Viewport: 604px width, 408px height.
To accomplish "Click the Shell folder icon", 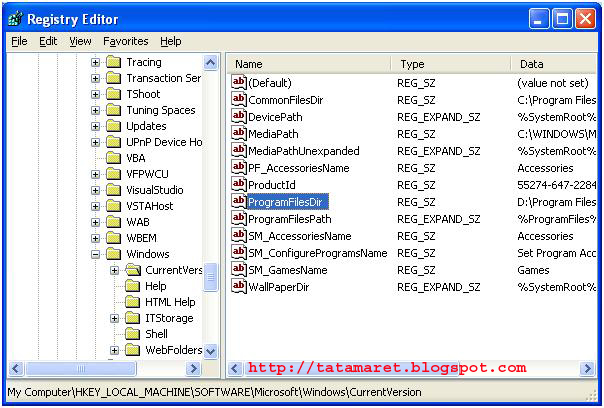I will 133,334.
